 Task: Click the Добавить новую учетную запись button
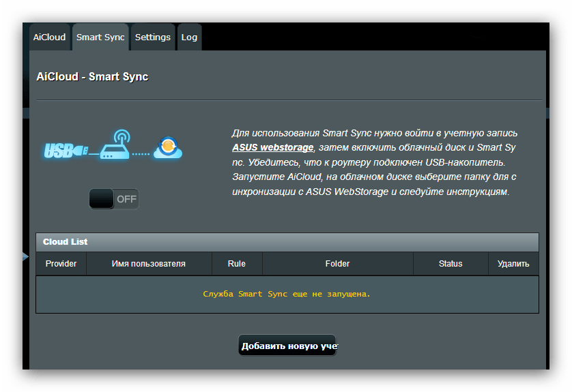287,346
